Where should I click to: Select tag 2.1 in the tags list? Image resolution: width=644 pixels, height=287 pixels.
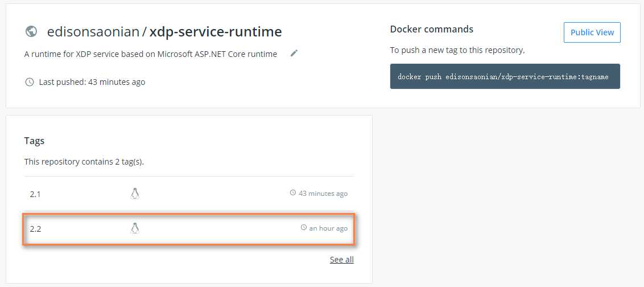click(x=35, y=194)
